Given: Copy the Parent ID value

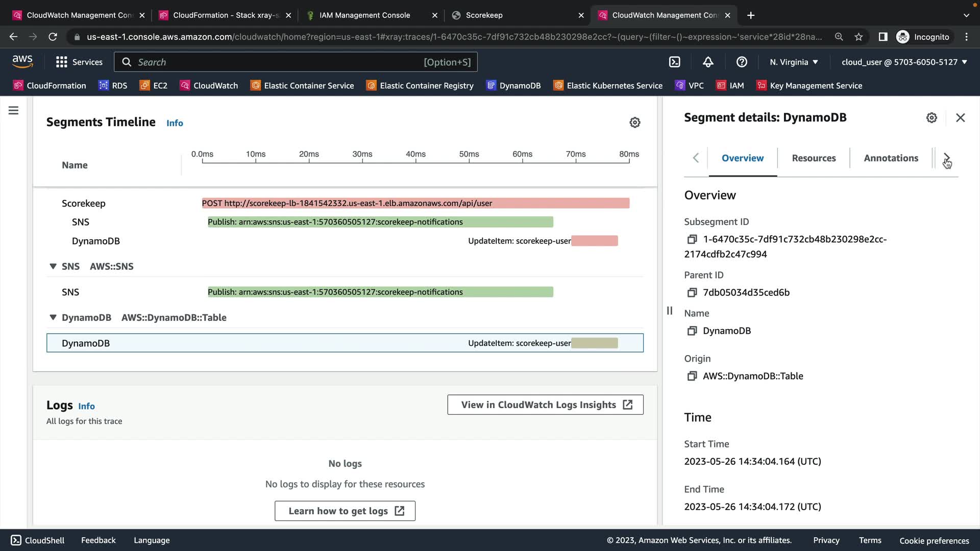Looking at the screenshot, I should click(692, 292).
